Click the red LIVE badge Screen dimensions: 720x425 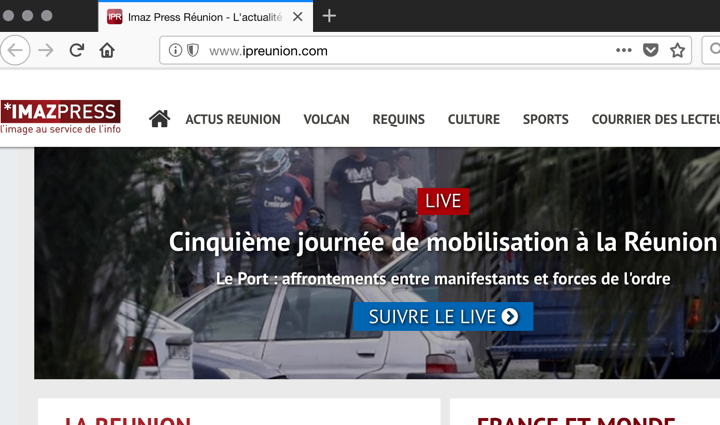(443, 201)
